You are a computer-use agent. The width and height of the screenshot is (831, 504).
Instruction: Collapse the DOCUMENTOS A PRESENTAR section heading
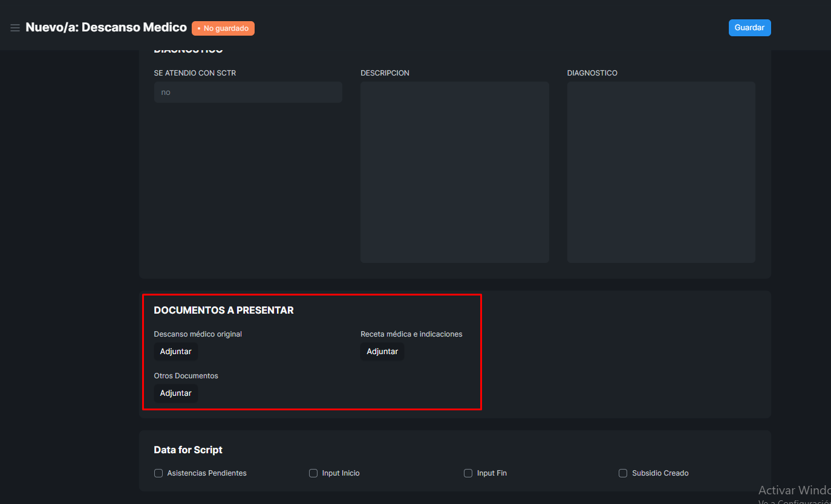point(224,311)
